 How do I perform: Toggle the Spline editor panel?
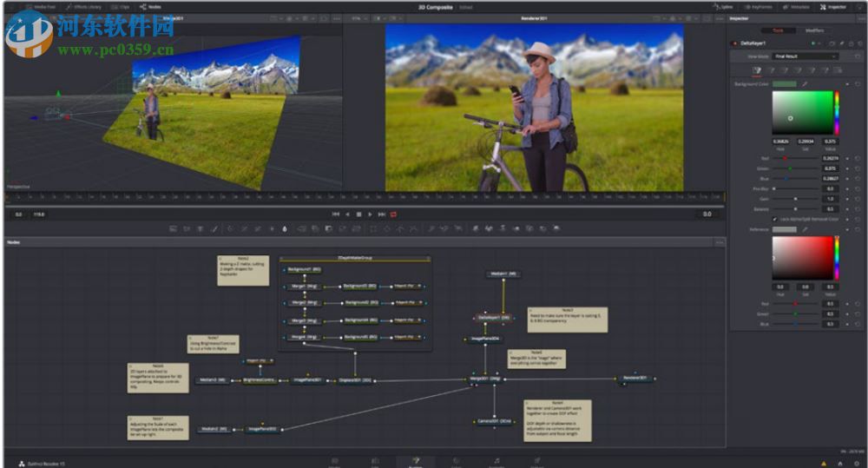(x=724, y=7)
